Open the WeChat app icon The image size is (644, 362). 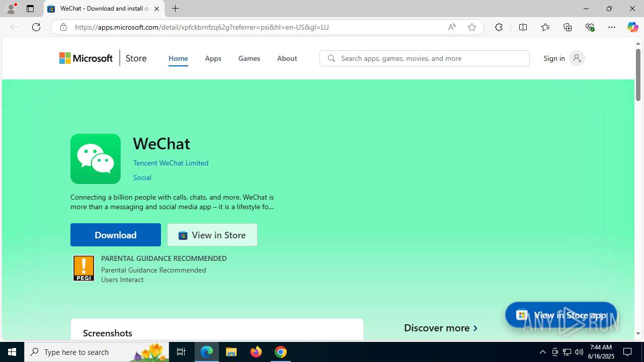pyautogui.click(x=96, y=159)
